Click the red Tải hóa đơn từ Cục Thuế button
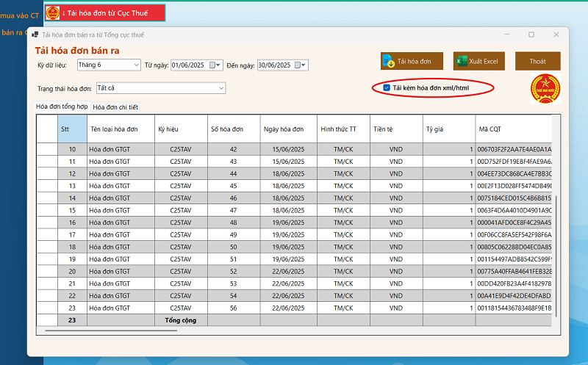 click(x=104, y=12)
